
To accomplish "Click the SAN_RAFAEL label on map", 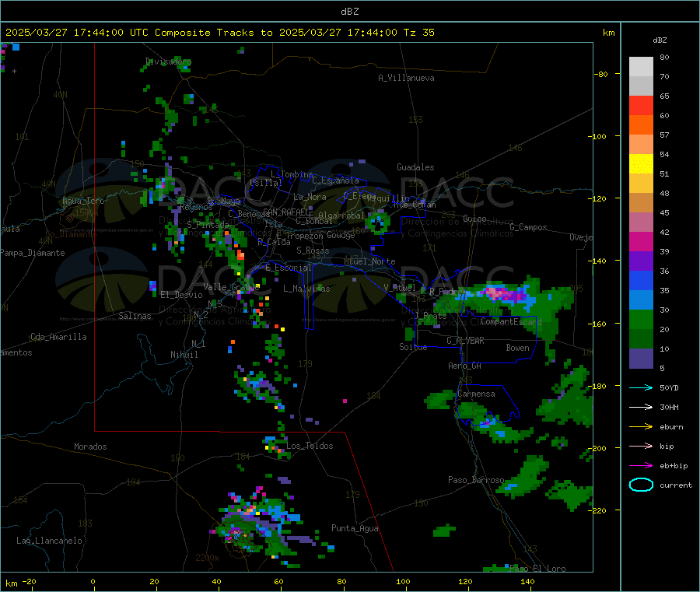I will tap(288, 212).
